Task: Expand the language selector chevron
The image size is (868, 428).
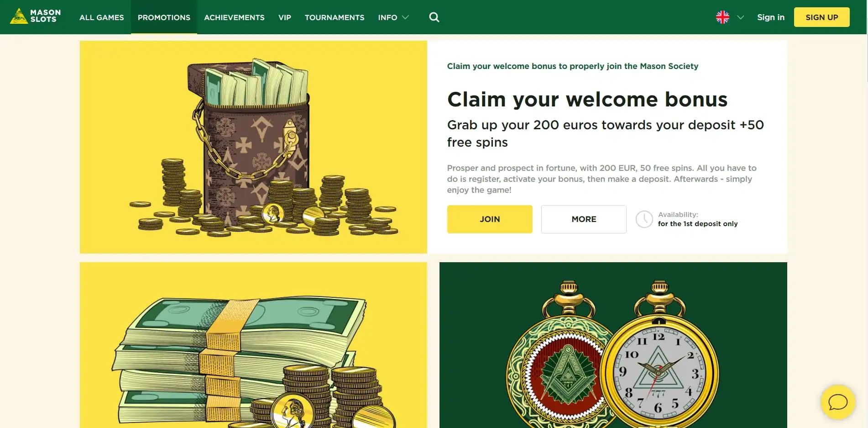Action: tap(741, 17)
